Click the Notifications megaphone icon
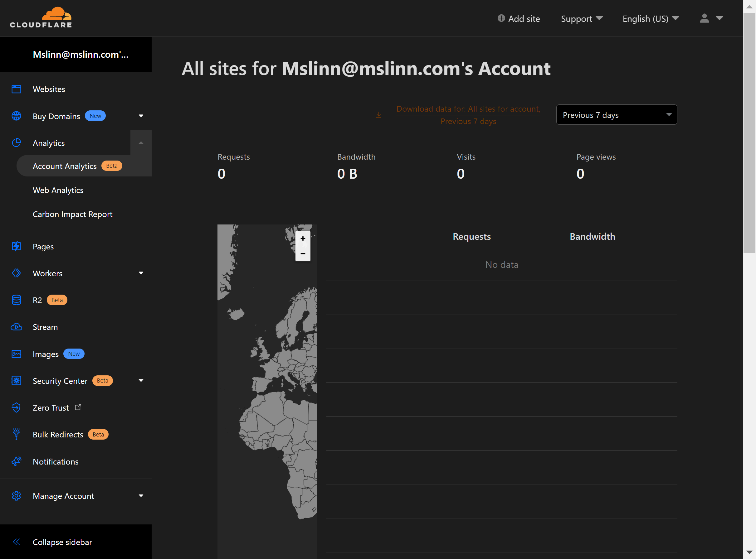756x559 pixels. coord(16,461)
